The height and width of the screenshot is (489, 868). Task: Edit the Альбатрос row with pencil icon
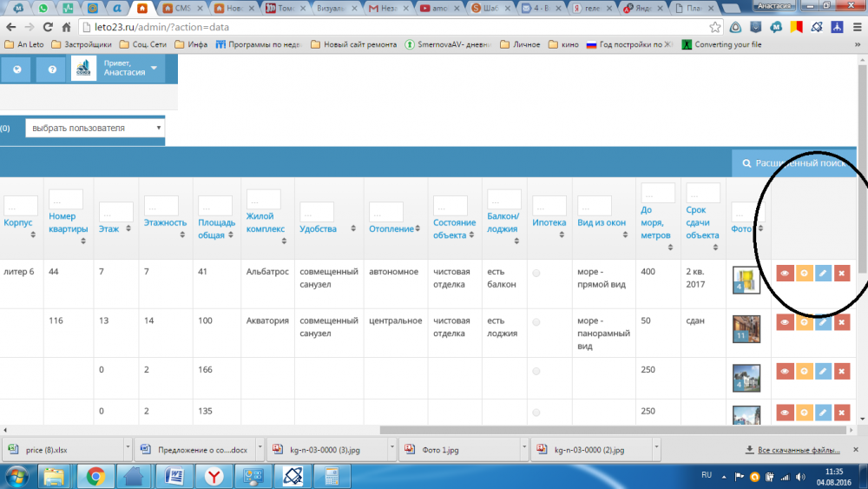pos(823,273)
